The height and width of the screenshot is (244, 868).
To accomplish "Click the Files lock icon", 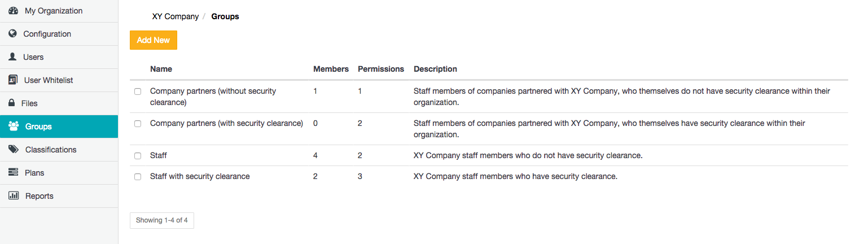I will 11,103.
